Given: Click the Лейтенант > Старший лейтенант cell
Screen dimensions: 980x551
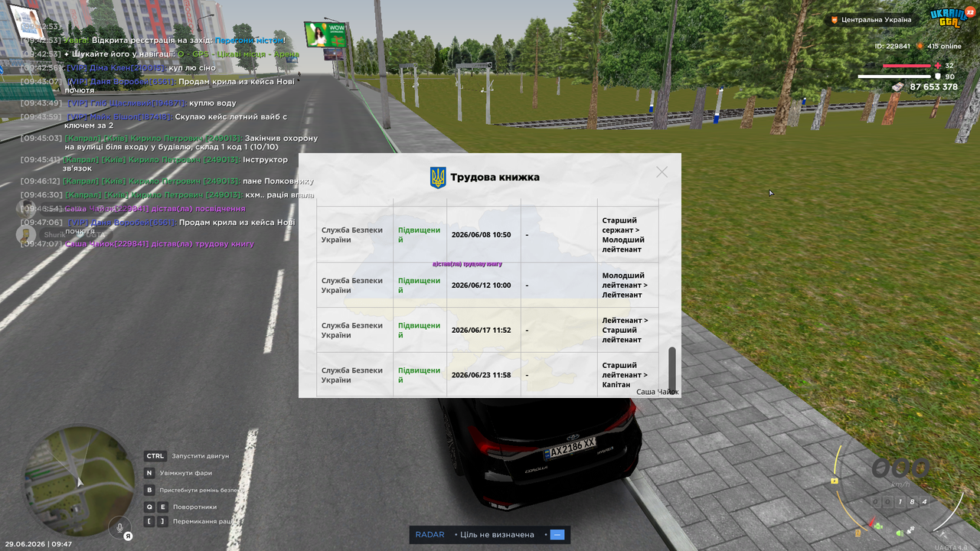Looking at the screenshot, I should (x=628, y=331).
